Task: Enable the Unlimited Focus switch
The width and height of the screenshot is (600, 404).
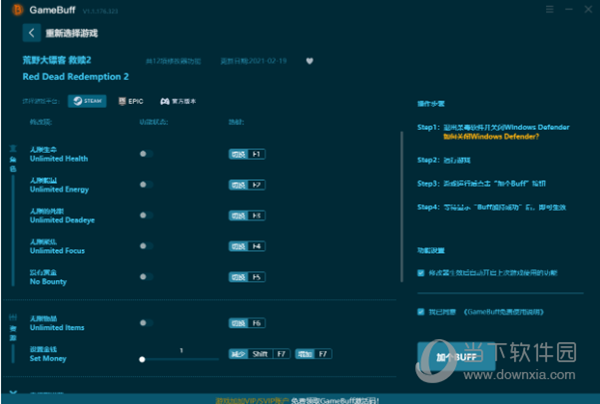Action: pyautogui.click(x=146, y=246)
